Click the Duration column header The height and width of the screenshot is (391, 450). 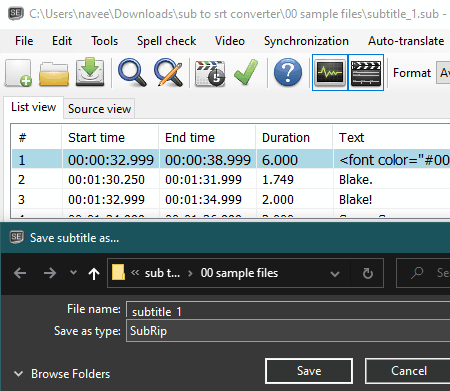[x=294, y=138]
